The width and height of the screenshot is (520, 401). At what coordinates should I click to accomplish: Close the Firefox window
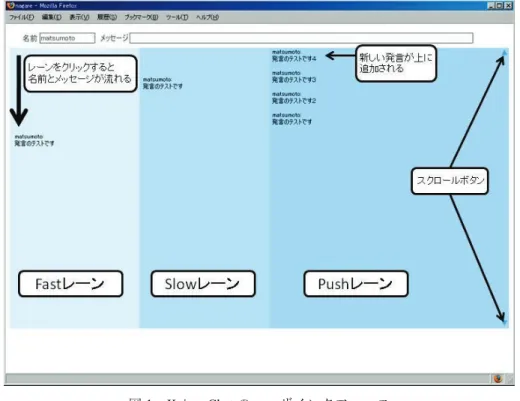coord(508,6)
